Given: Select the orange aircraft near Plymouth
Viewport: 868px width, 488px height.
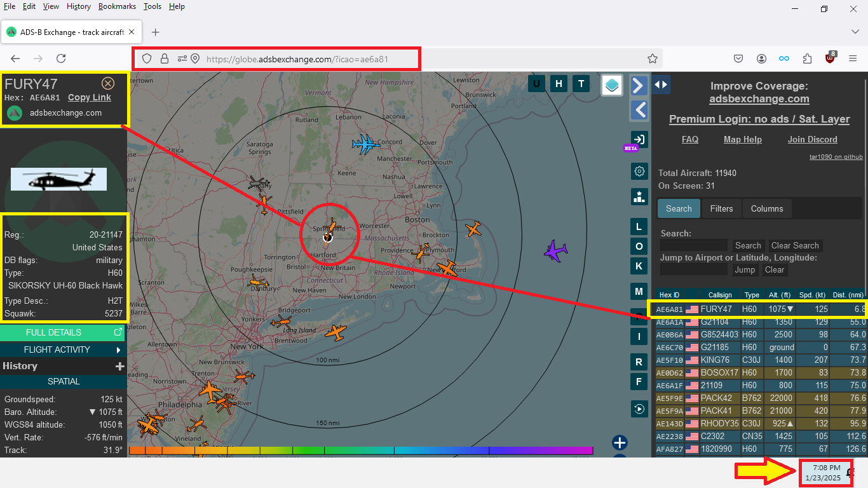Looking at the screenshot, I should (x=421, y=252).
